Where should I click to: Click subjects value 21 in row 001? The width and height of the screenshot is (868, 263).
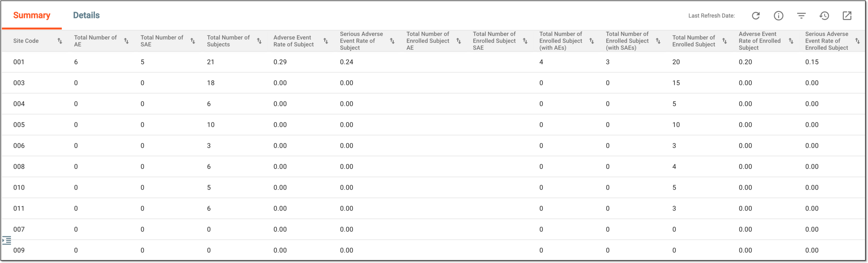[211, 62]
